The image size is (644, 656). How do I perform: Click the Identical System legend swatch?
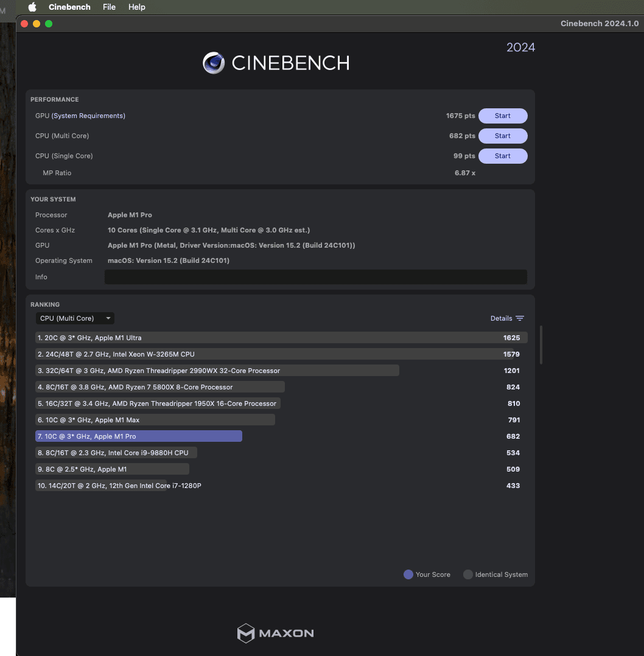(468, 574)
